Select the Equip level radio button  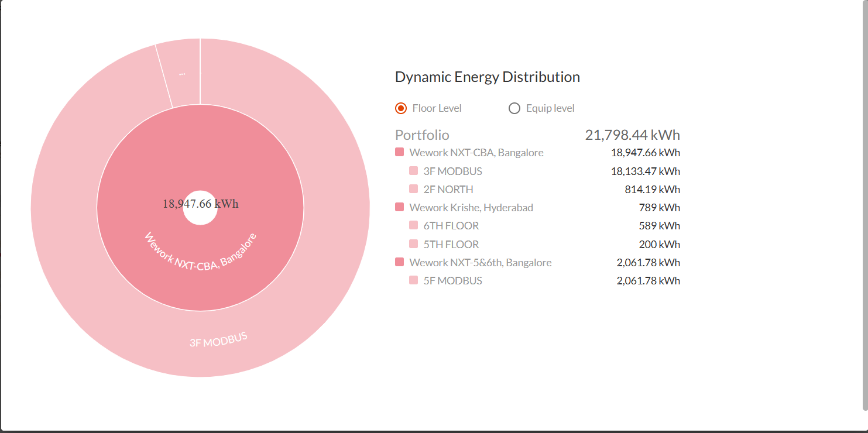point(514,108)
